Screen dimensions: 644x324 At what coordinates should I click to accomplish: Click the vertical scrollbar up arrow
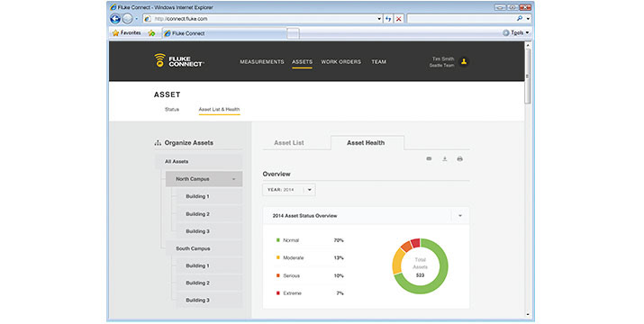tap(528, 45)
